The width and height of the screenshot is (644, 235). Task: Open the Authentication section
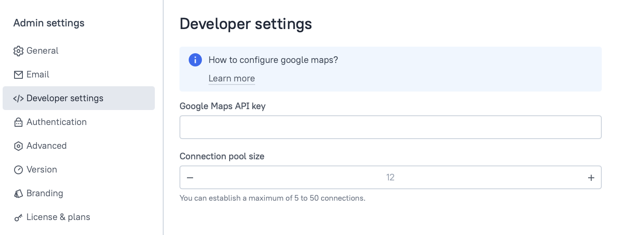click(x=56, y=122)
